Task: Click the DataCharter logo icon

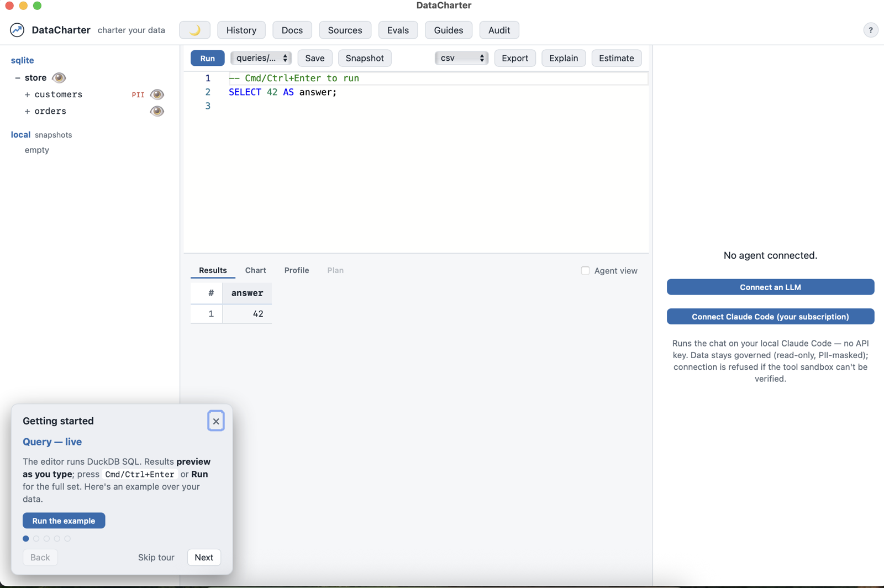Action: (17, 30)
